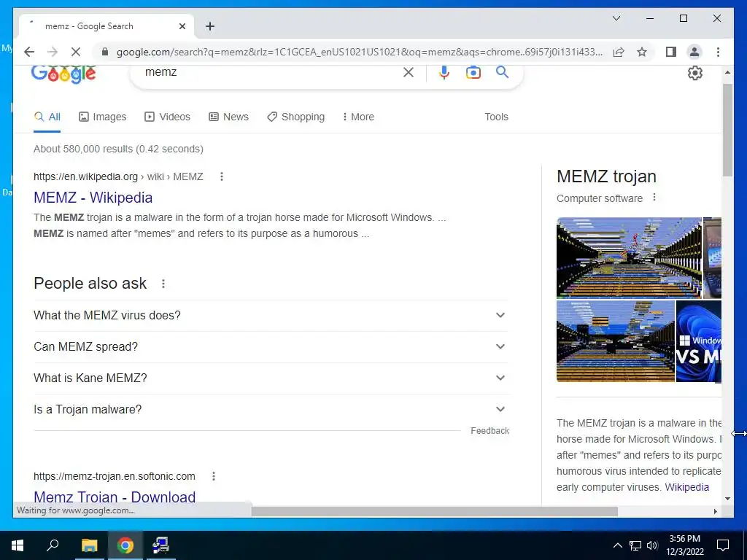Viewport: 747px width, 560px height.
Task: Click the memz search text field
Action: [x=271, y=72]
